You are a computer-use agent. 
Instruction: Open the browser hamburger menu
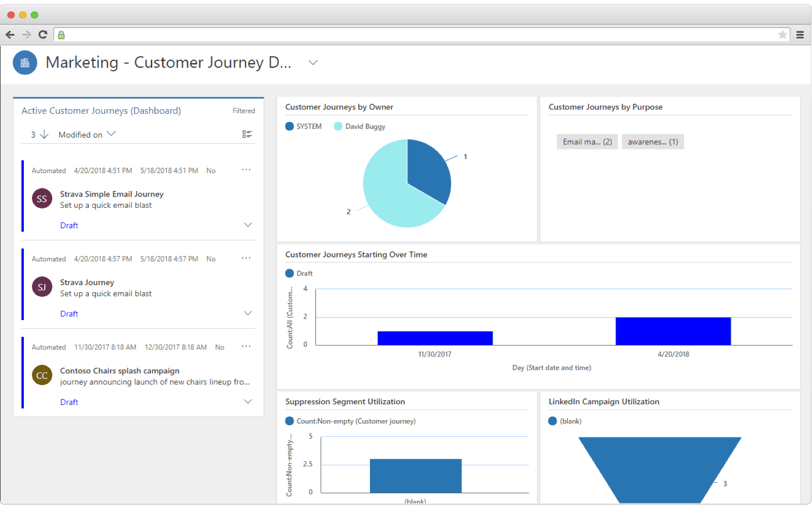800,35
